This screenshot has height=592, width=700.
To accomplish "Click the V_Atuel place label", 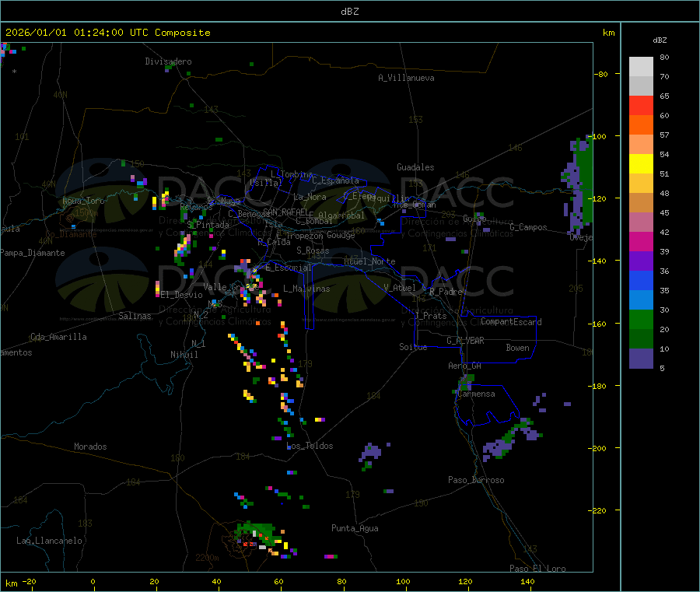I will 400,288.
